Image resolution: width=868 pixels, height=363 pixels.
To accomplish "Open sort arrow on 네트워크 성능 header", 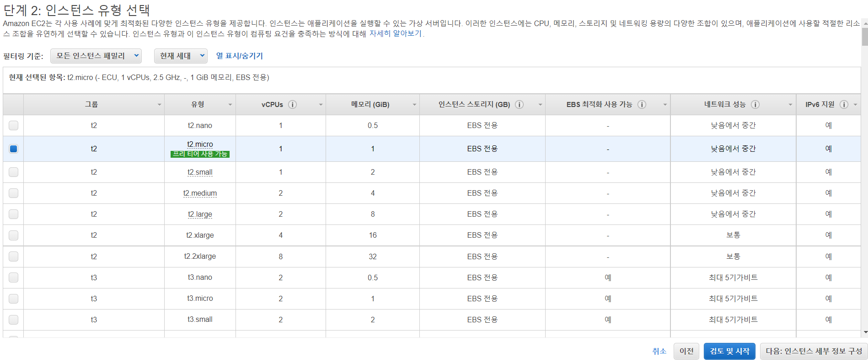I will [790, 105].
